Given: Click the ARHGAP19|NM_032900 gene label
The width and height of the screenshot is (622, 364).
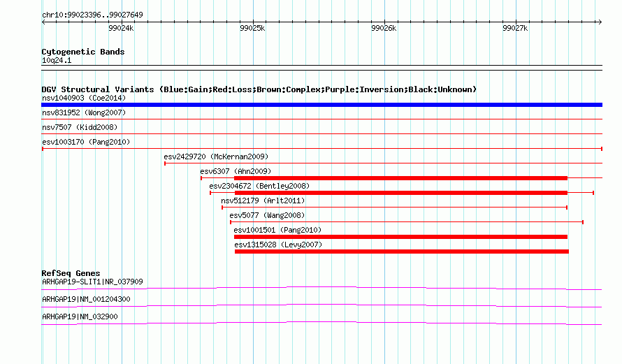Looking at the screenshot, I should [80, 316].
